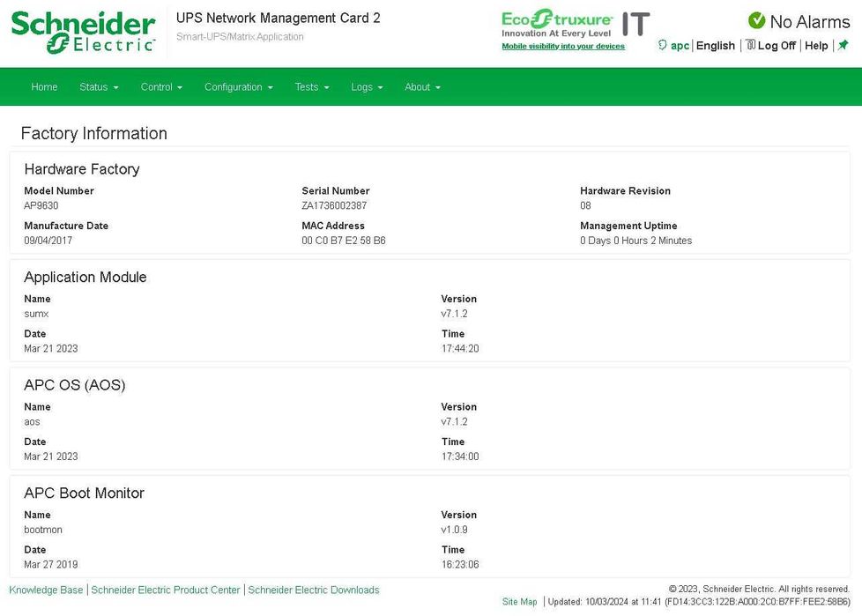
Task: Open the Knowledge Base link
Action: pos(46,590)
